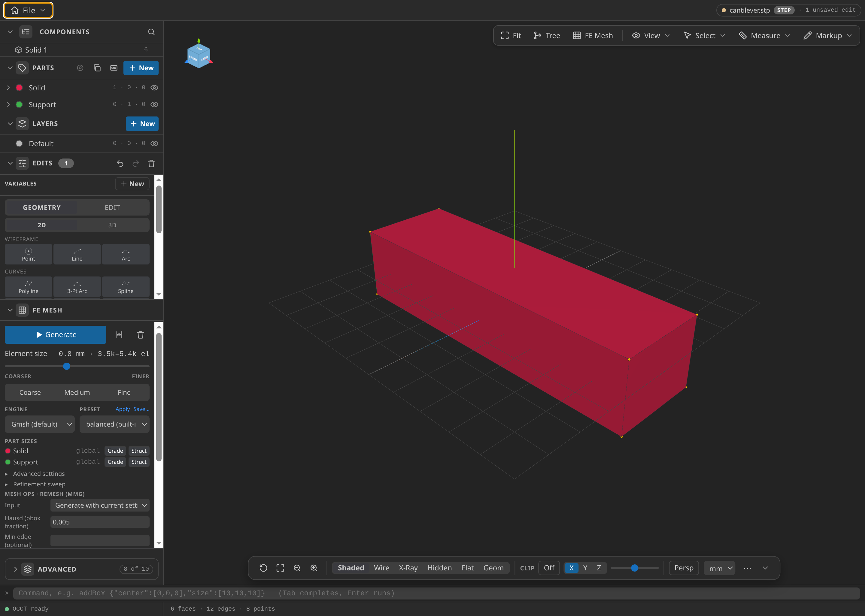Viewport: 865px width, 616px height.
Task: Expand the Solid part row
Action: (8, 88)
